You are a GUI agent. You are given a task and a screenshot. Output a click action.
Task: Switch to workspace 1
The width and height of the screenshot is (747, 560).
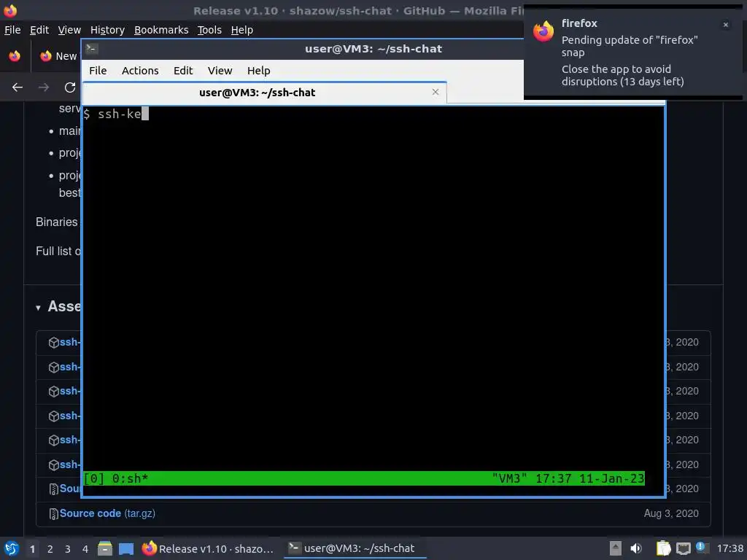[32, 549]
